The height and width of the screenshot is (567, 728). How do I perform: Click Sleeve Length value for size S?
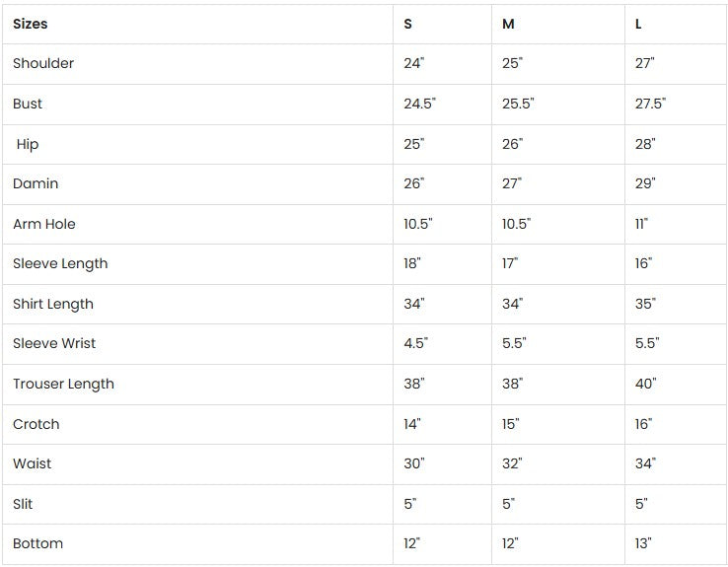[x=412, y=263]
